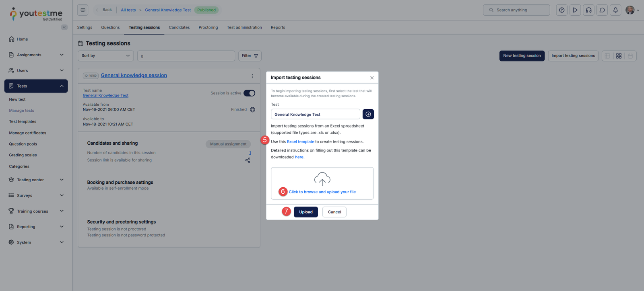The width and height of the screenshot is (644, 291).
Task: Open Question pools in the sidebar
Action: (x=23, y=144)
